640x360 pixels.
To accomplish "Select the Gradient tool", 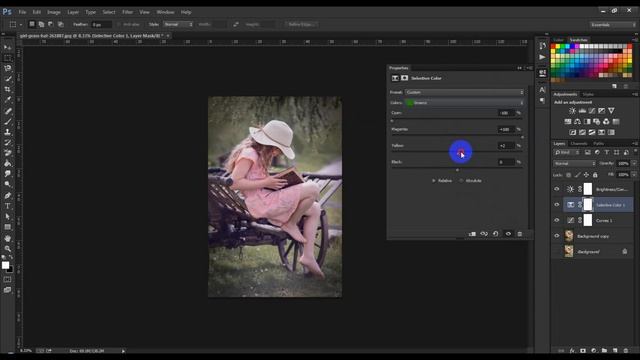I will coord(7,163).
